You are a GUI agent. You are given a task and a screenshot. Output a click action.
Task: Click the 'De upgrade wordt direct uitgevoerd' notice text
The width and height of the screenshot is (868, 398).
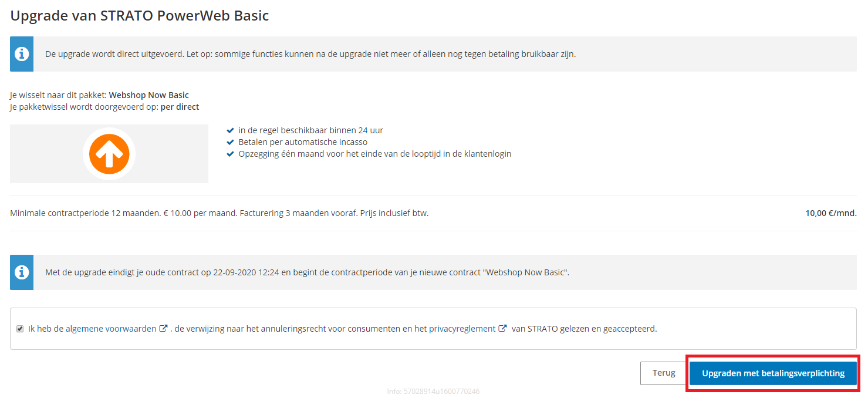[x=310, y=54]
